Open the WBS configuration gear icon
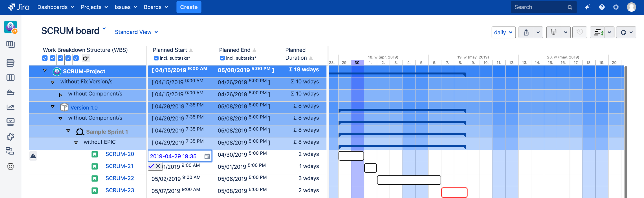The image size is (644, 198). pyautogui.click(x=86, y=58)
